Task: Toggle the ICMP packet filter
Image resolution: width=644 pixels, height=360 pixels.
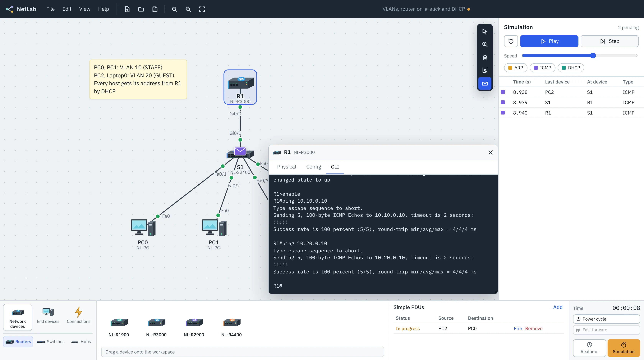Action: [542, 68]
